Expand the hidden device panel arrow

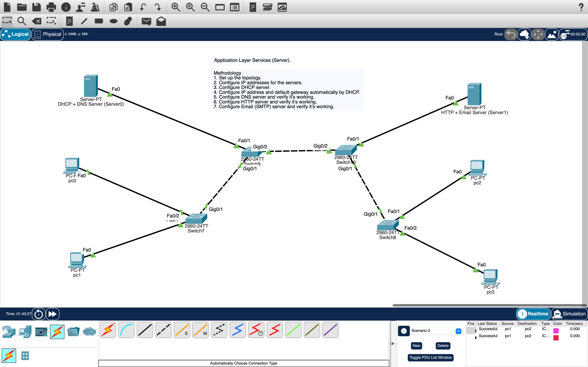coord(393,343)
